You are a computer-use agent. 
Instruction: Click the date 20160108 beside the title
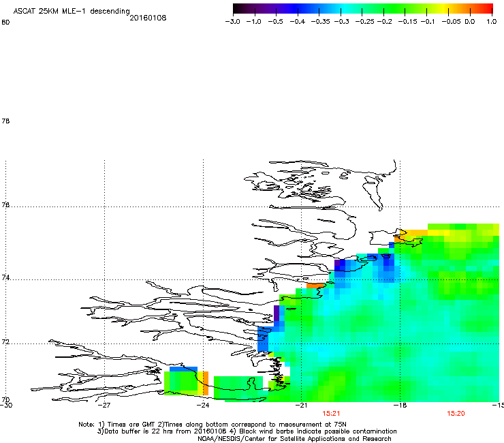coord(148,18)
